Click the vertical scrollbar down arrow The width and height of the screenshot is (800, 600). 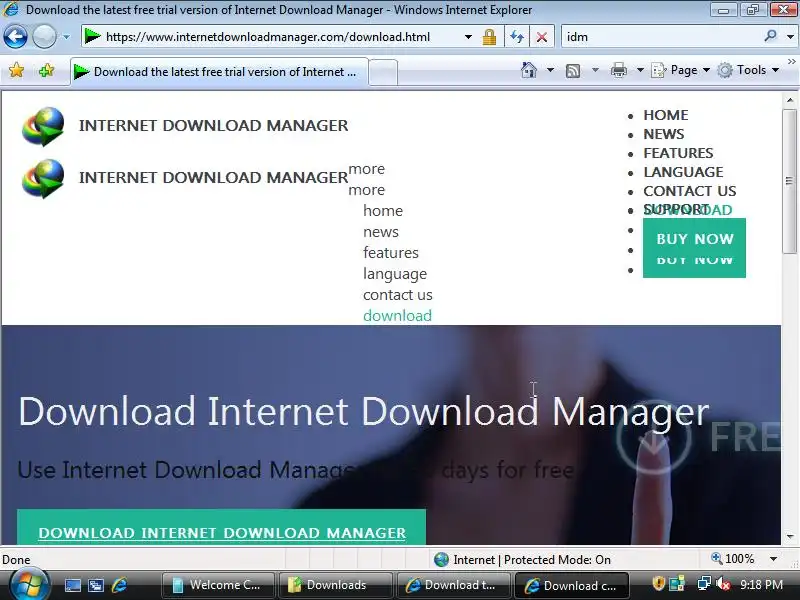click(790, 537)
